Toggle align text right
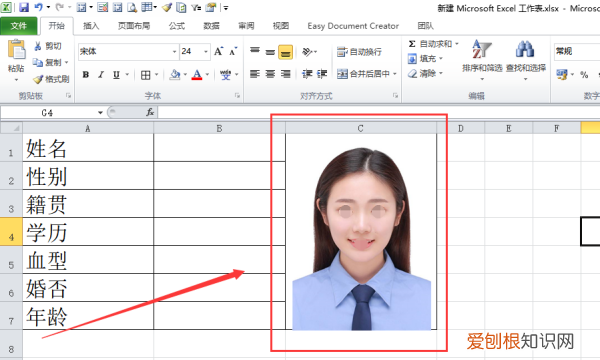Viewport: 600px width, 360px height. pyautogui.click(x=285, y=74)
